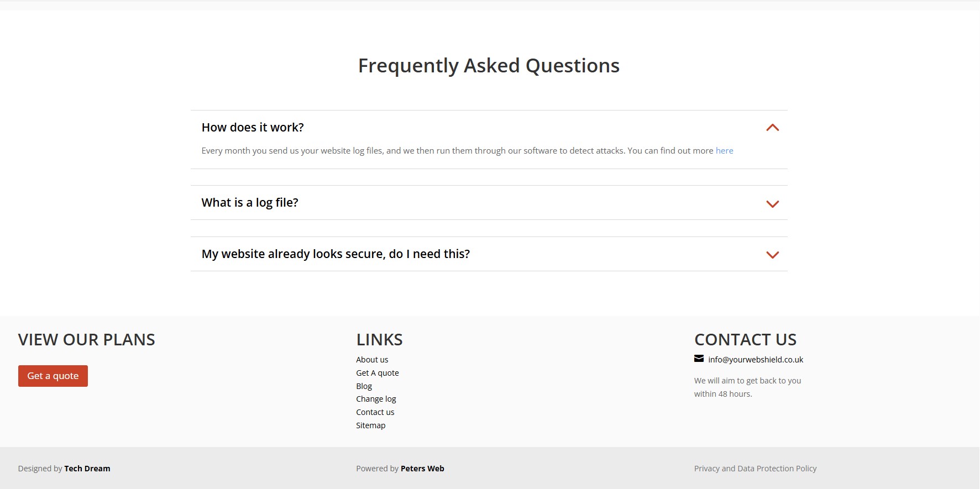Open 'Contact us' footer link
The width and height of the screenshot is (980, 489).
pos(375,412)
